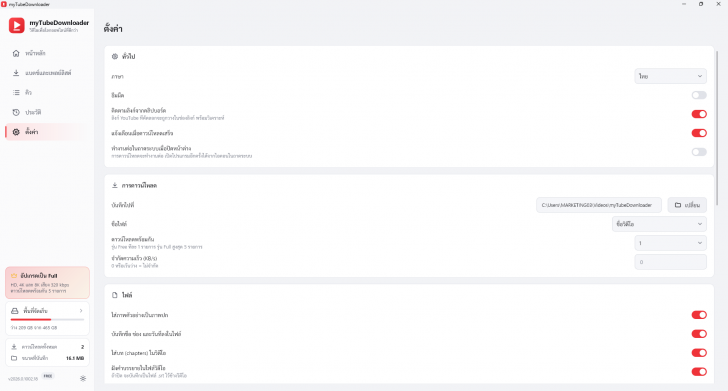Disable clipboard YouTube link detection switch
The image size is (728, 391).
click(699, 114)
